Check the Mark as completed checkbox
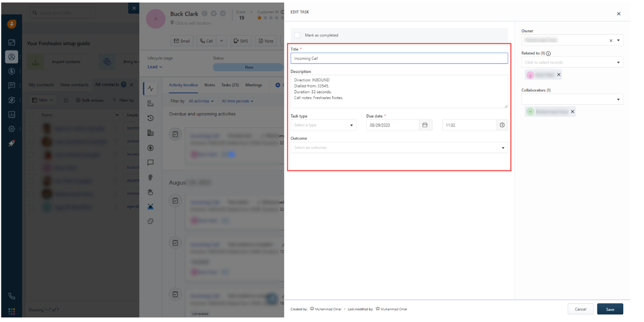Image resolution: width=644 pixels, height=322 pixels. point(297,35)
